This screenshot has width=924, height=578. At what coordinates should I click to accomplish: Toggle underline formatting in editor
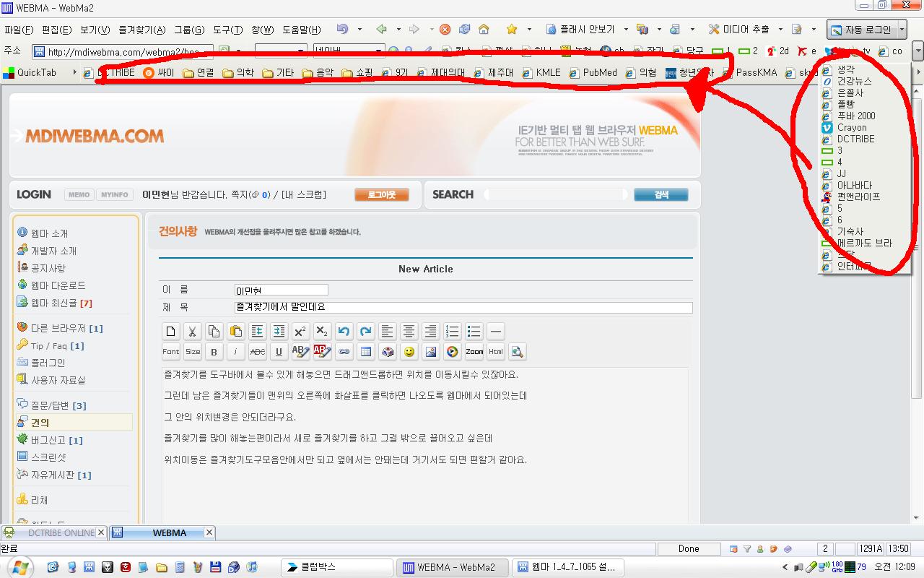[279, 352]
